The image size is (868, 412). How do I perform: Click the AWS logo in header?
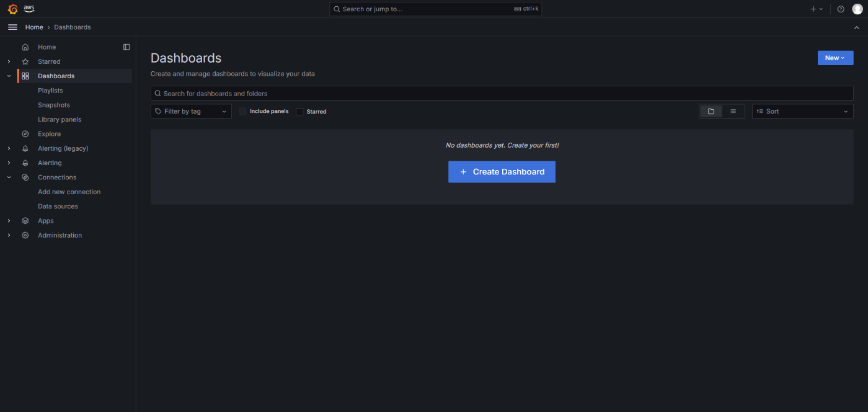pyautogui.click(x=29, y=8)
